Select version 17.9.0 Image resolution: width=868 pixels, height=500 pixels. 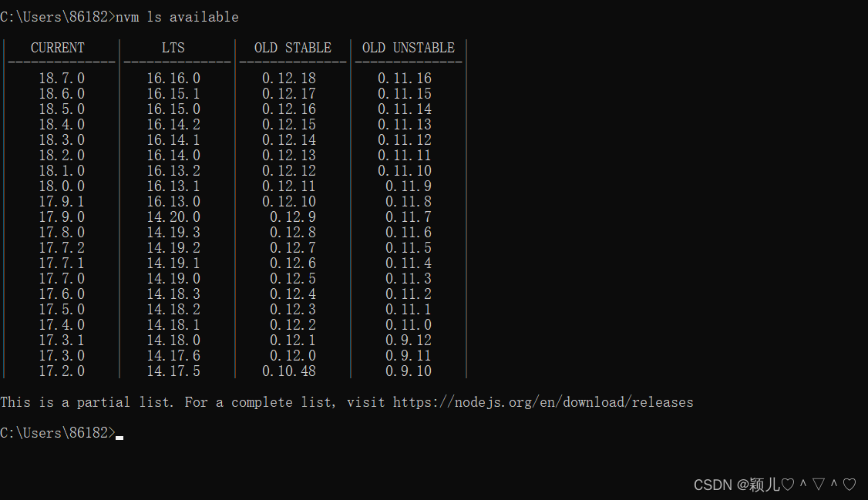click(x=62, y=217)
